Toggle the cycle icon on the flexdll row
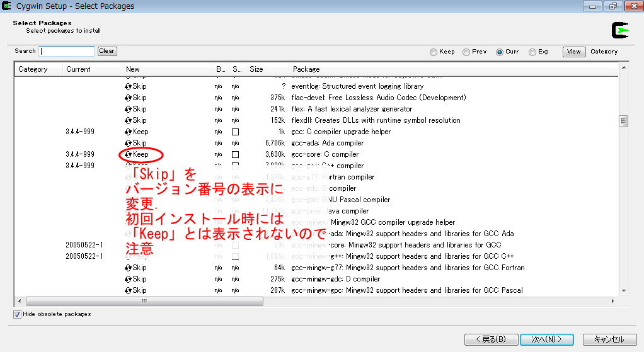Viewport: 644px width, 352px height. 128,121
